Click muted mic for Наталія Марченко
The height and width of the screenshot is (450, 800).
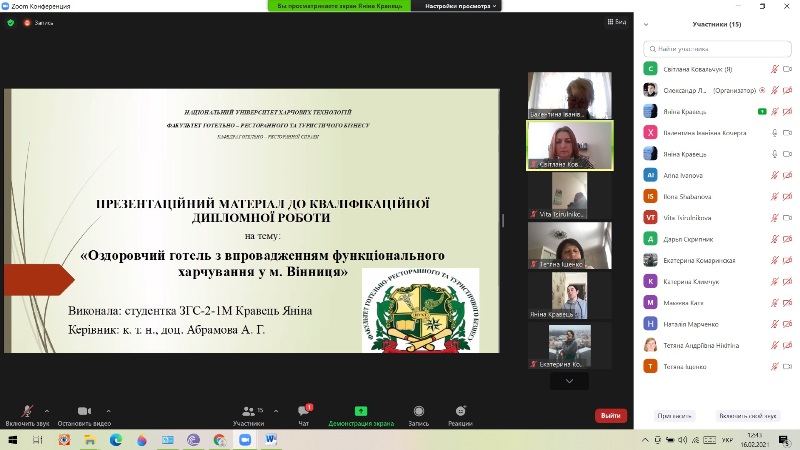pos(774,324)
